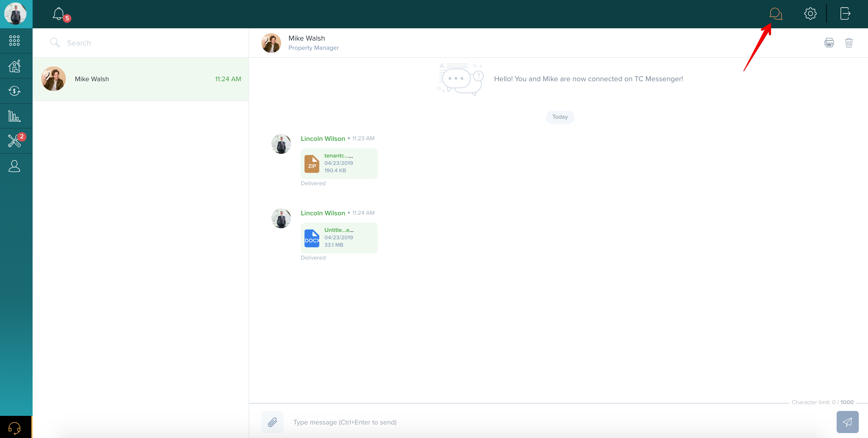Click the Search contacts field
868x438 pixels.
pyautogui.click(x=141, y=43)
